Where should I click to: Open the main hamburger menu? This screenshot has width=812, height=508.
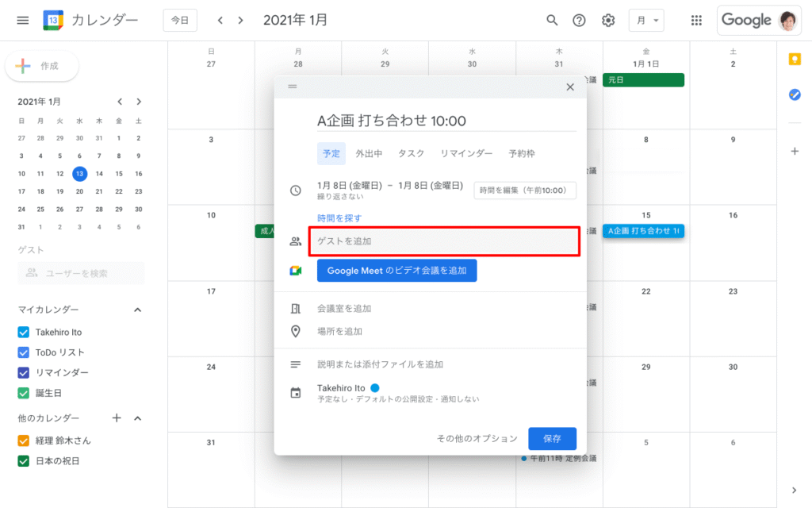(23, 20)
